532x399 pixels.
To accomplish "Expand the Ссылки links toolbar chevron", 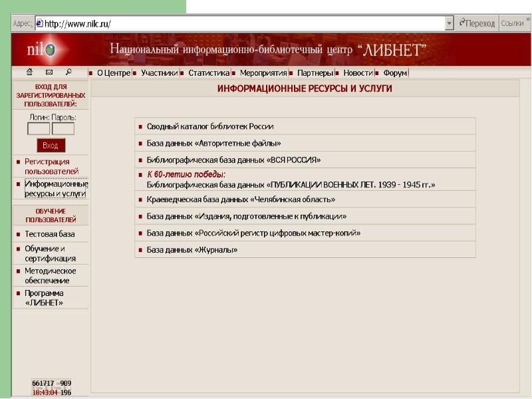I will pyautogui.click(x=527, y=21).
